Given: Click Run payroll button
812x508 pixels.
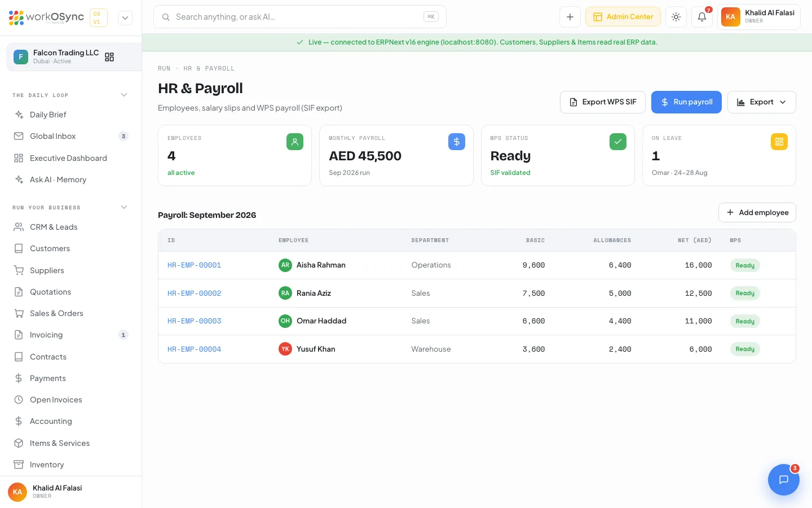Looking at the screenshot, I should 686,102.
